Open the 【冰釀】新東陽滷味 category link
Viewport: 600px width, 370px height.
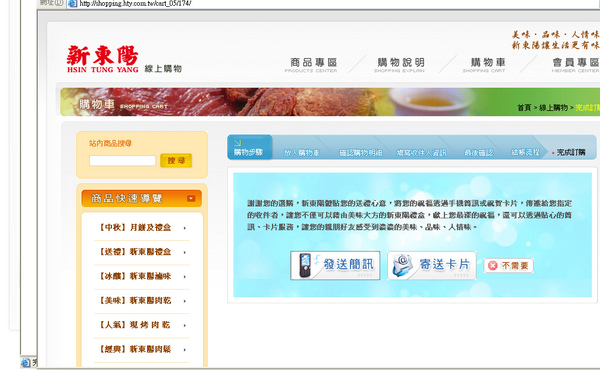pos(135,276)
